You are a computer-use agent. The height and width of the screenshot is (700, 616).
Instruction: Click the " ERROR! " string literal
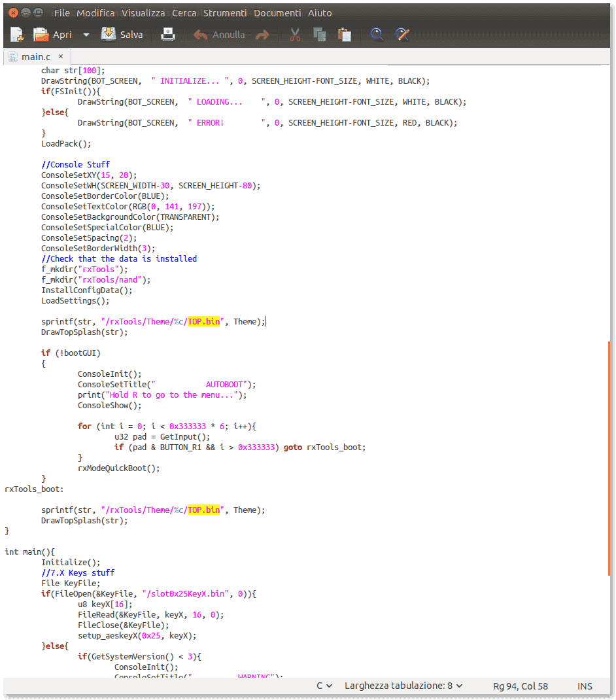pyautogui.click(x=226, y=123)
